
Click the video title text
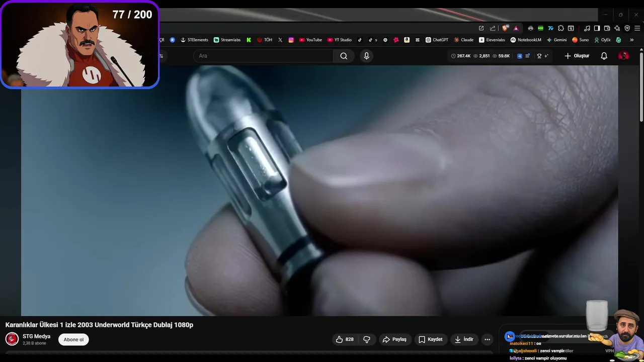99,325
